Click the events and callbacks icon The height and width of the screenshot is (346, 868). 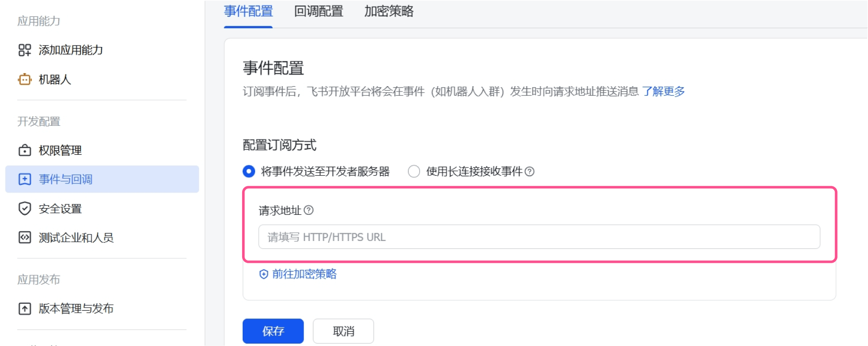pos(25,180)
